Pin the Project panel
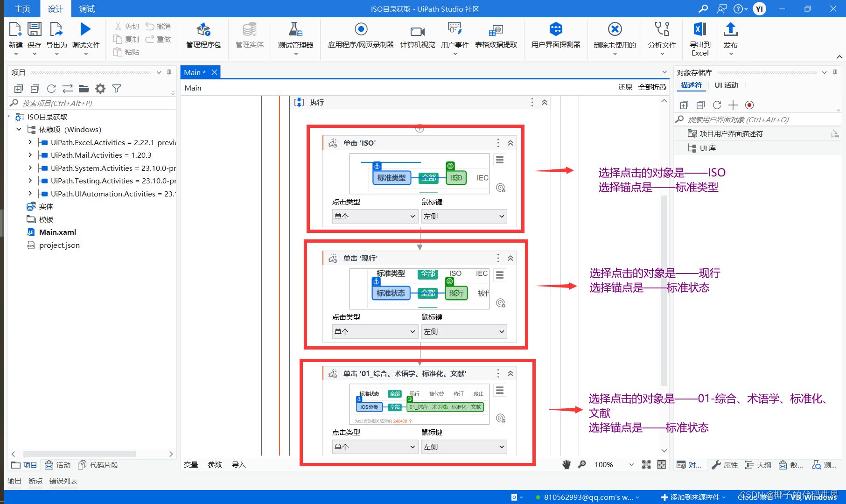 tap(169, 72)
